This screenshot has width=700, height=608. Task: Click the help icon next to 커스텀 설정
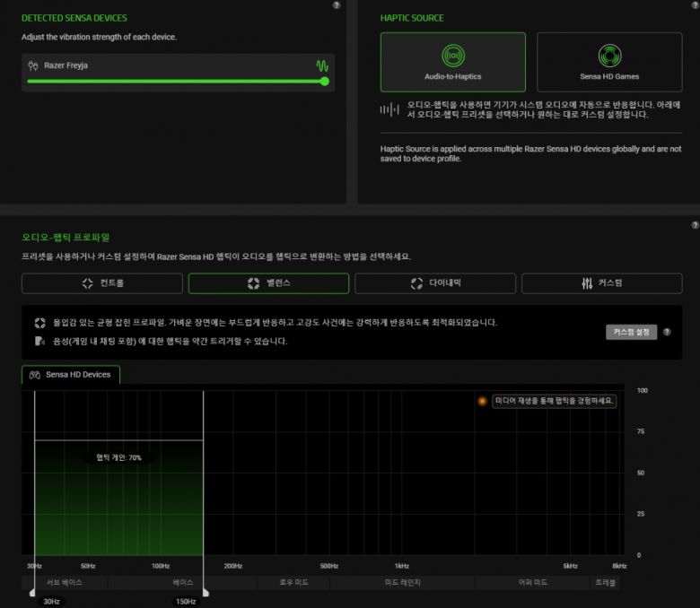point(667,332)
